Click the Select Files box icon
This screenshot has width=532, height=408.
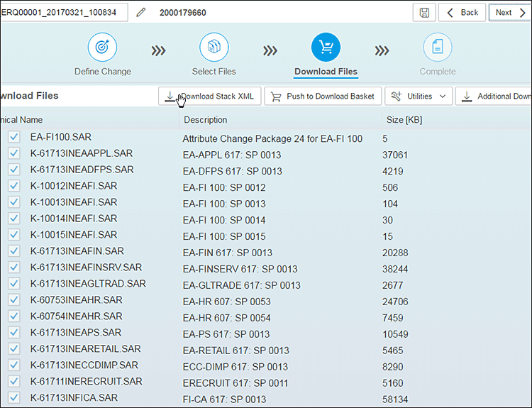(214, 48)
